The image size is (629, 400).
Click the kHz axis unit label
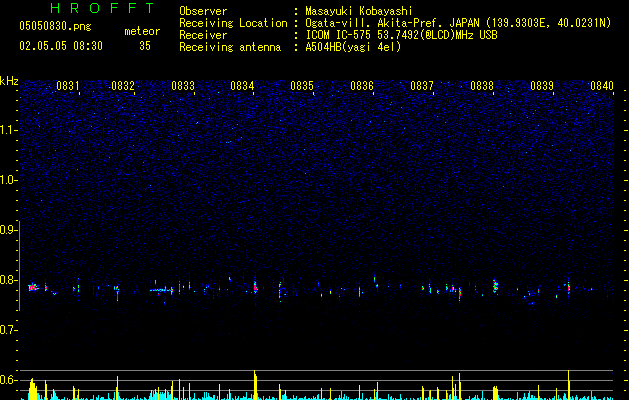pos(9,81)
